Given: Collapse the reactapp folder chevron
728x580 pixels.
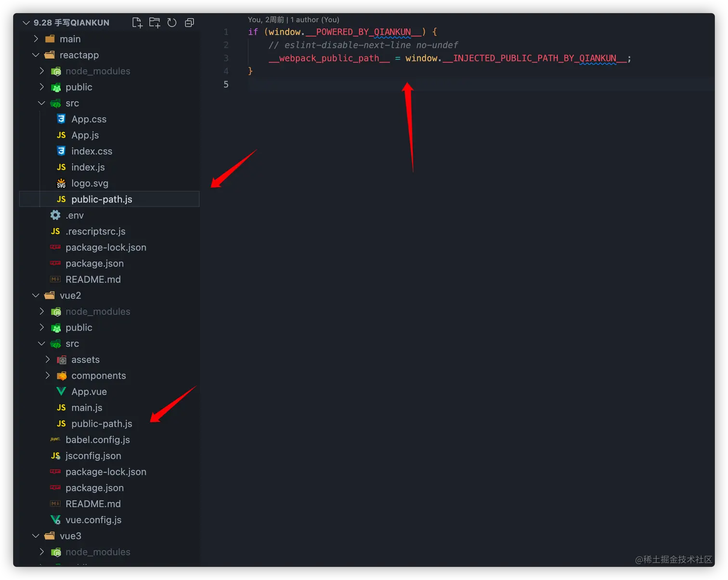Looking at the screenshot, I should coord(36,55).
